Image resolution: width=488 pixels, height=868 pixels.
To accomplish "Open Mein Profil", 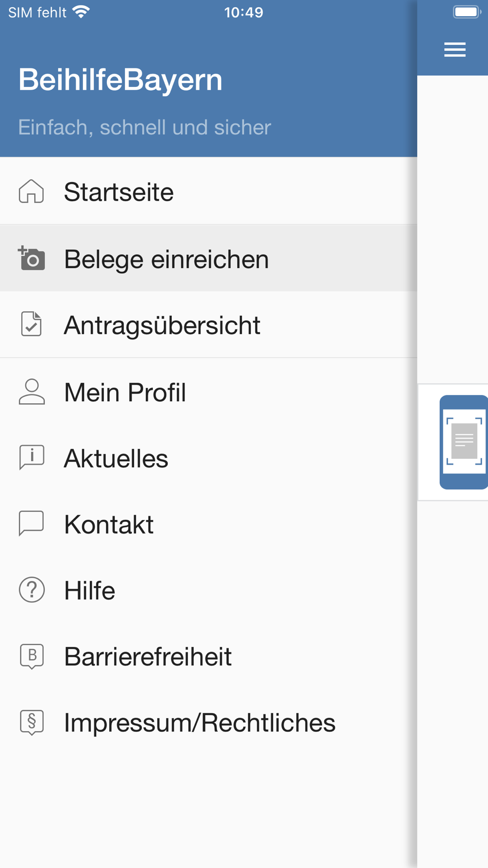I will pos(125,393).
